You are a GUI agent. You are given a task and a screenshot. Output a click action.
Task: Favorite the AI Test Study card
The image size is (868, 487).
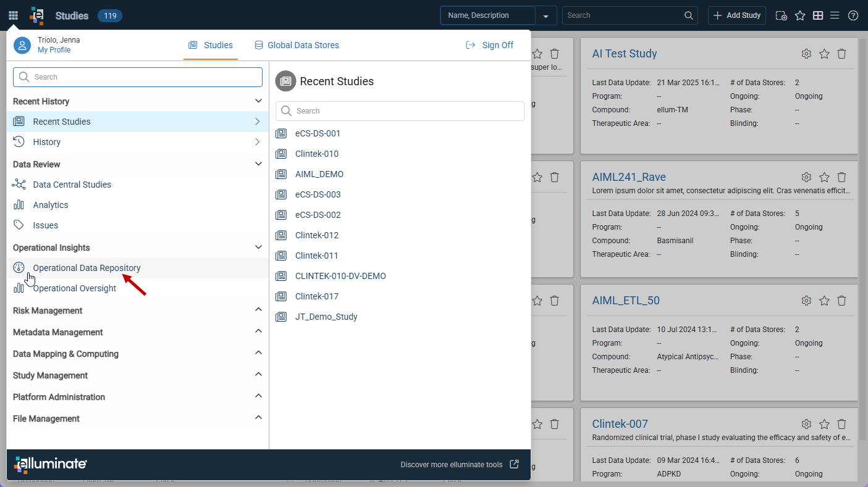824,54
